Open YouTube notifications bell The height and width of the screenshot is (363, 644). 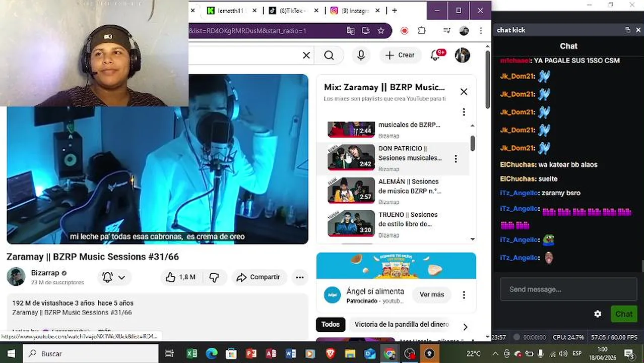point(435,55)
